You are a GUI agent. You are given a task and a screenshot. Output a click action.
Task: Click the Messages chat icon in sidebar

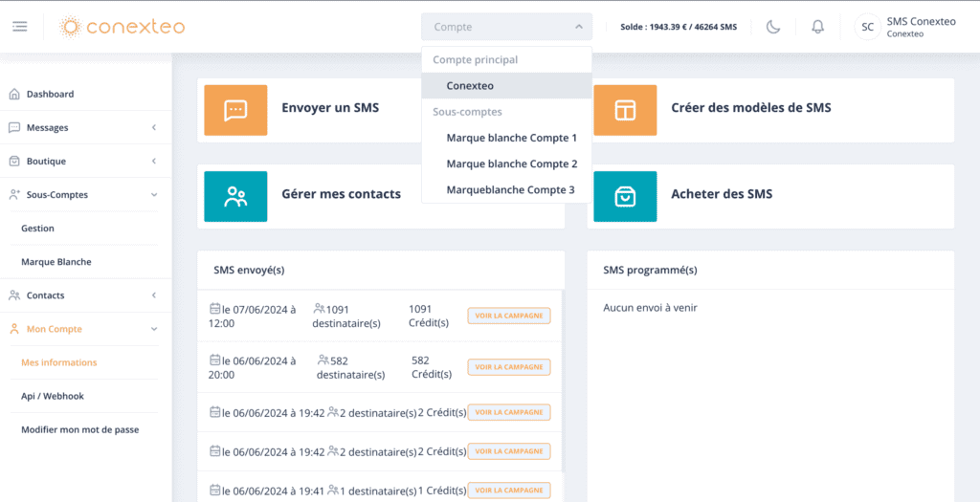tap(14, 127)
